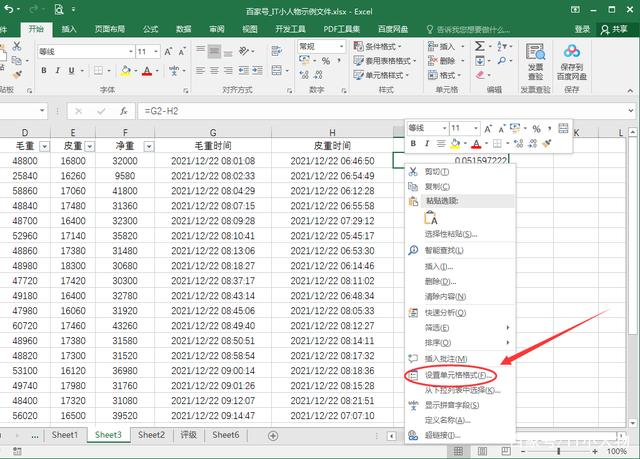Switch to the Sheet2 worksheet tab
Screen dimensions: 640x459
coord(151,435)
